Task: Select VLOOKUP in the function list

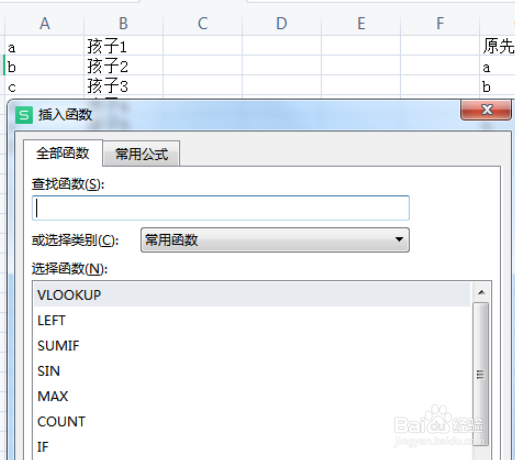Action: [252, 295]
